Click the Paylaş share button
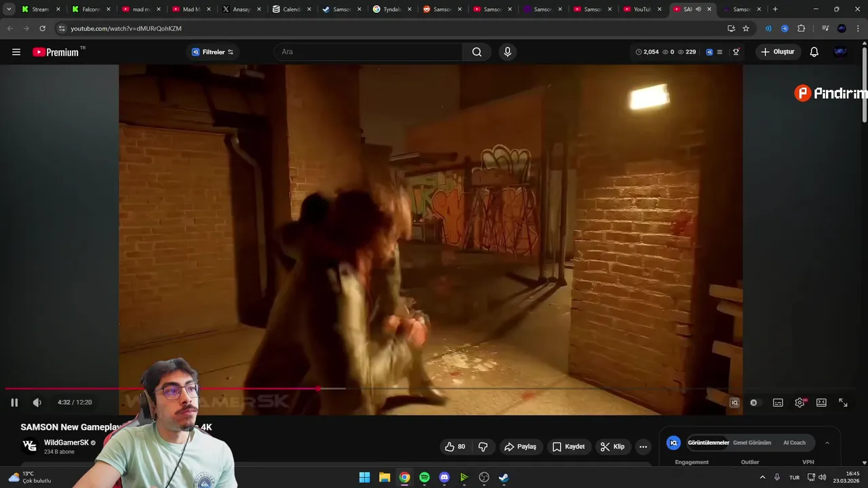The image size is (868, 488). tap(521, 447)
